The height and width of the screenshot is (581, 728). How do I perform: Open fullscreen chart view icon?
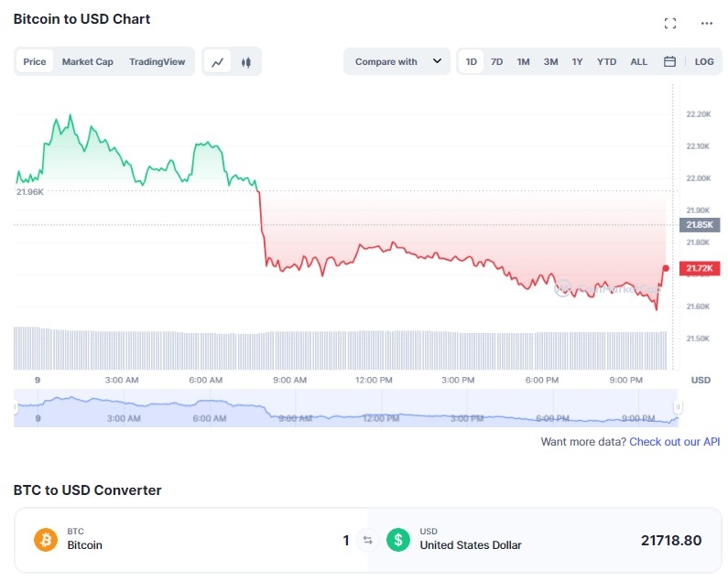(x=670, y=23)
